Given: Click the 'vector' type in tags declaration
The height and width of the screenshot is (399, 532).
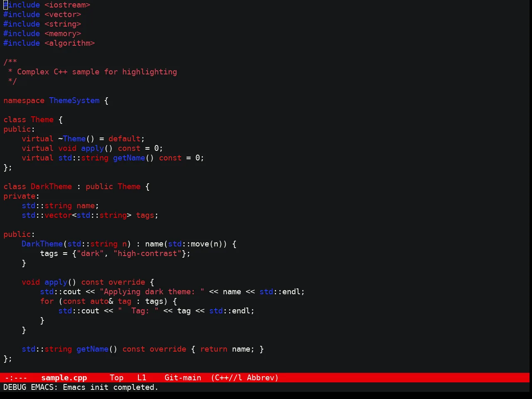Looking at the screenshot, I should 58,215.
